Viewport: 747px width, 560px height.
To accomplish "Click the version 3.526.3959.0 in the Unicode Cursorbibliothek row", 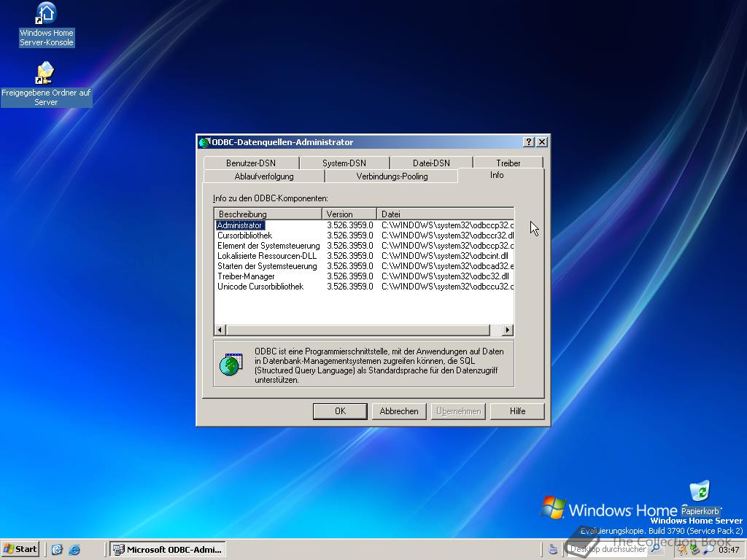I will (350, 287).
